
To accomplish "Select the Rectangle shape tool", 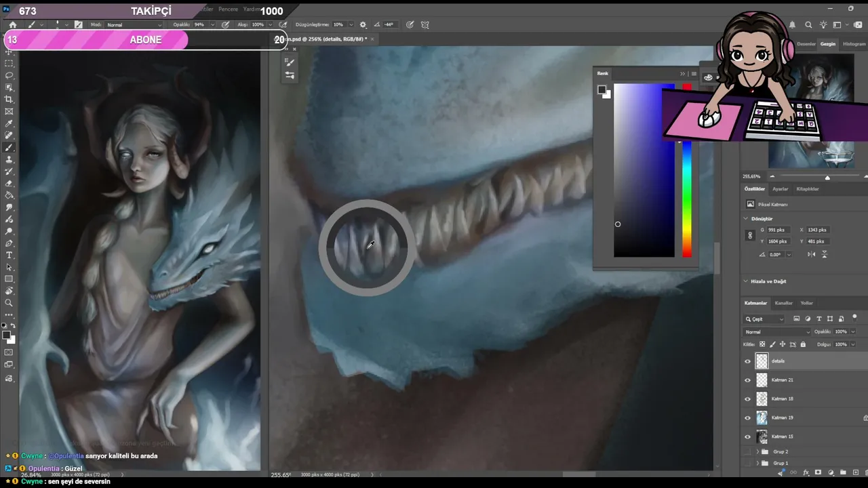I will click(9, 279).
